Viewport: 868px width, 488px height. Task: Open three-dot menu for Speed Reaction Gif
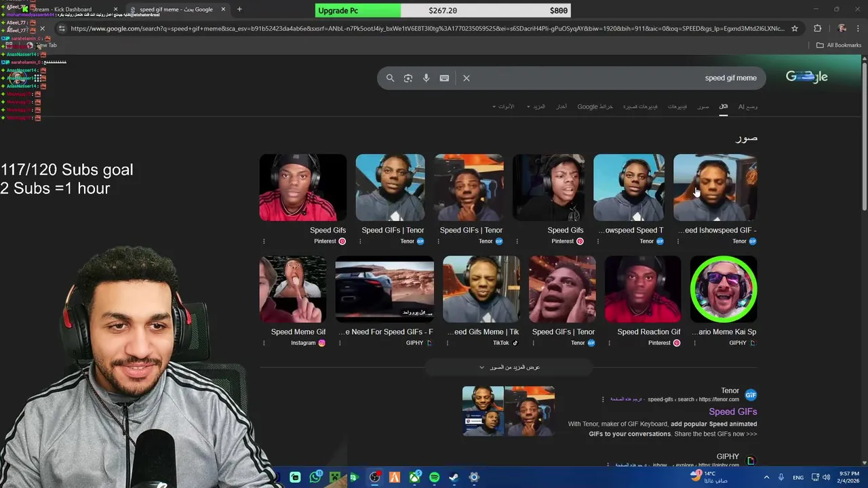609,343
